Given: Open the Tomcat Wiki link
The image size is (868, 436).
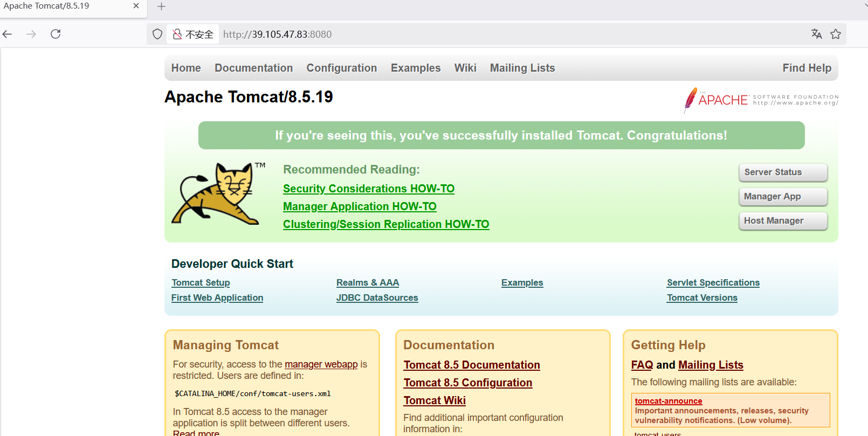Looking at the screenshot, I should 435,400.
